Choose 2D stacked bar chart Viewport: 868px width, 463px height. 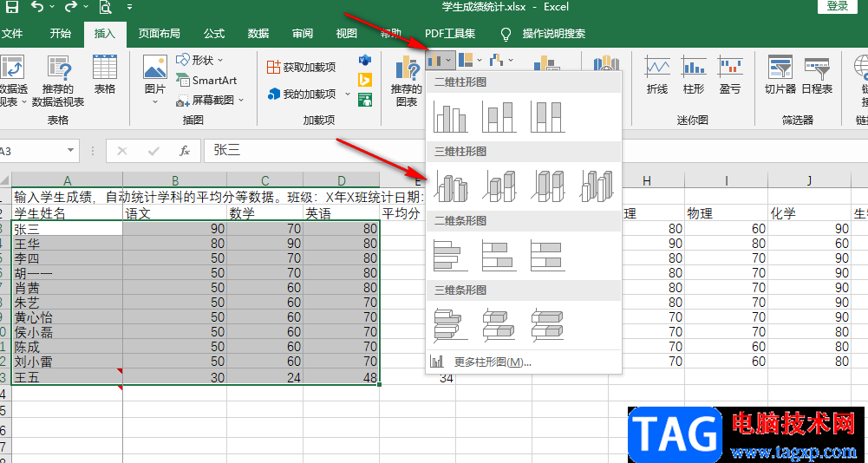[x=499, y=255]
